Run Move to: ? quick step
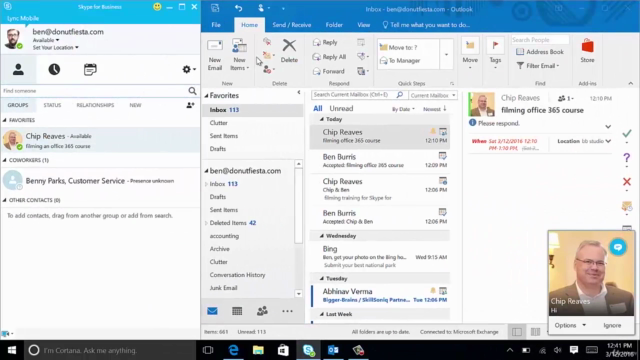The image size is (640, 360). tap(398, 47)
